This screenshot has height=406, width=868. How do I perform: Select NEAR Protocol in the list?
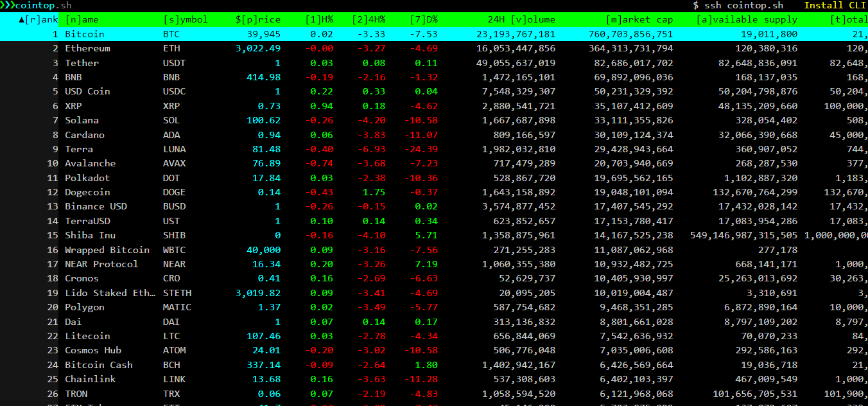(101, 264)
